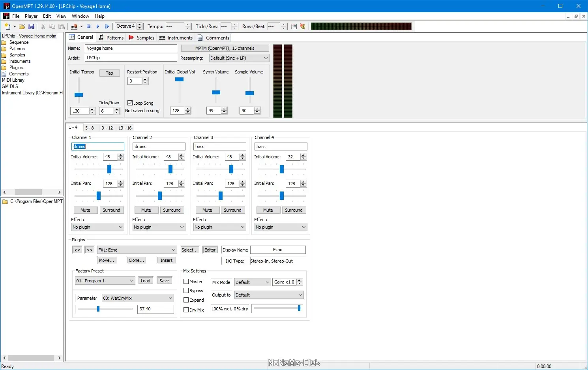This screenshot has height=370, width=588.
Task: Open a file using the folder icon
Action: point(22,26)
